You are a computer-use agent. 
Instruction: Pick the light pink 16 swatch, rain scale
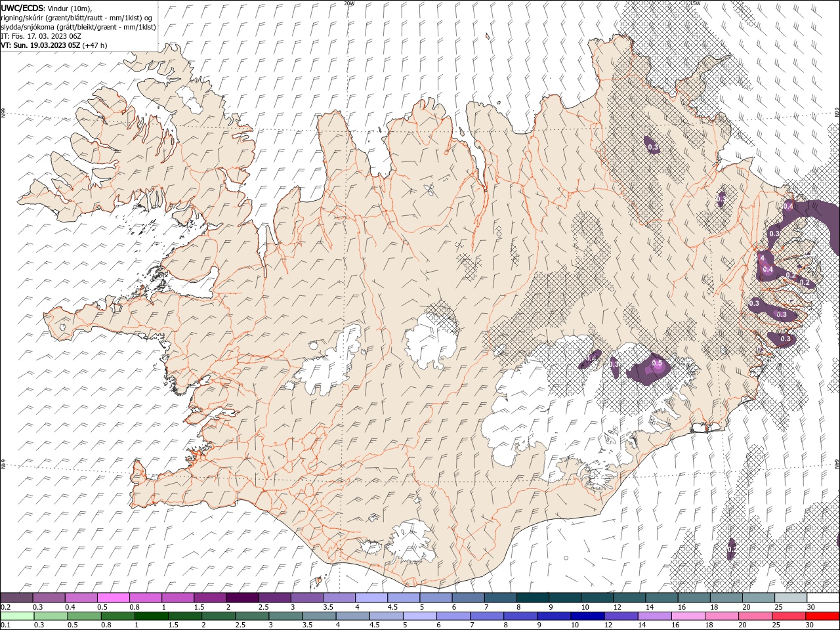pyautogui.click(x=688, y=616)
